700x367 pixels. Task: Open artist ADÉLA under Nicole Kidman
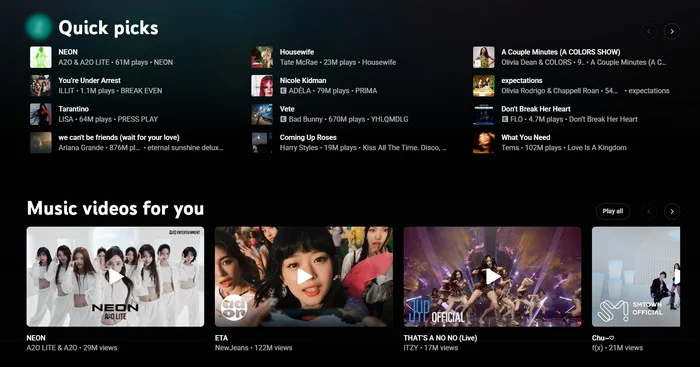[300, 91]
